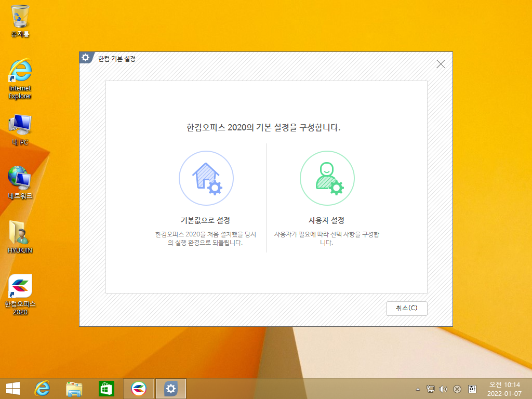Toggle the 한 IME language indicator
The image size is (532, 399).
(472, 389)
